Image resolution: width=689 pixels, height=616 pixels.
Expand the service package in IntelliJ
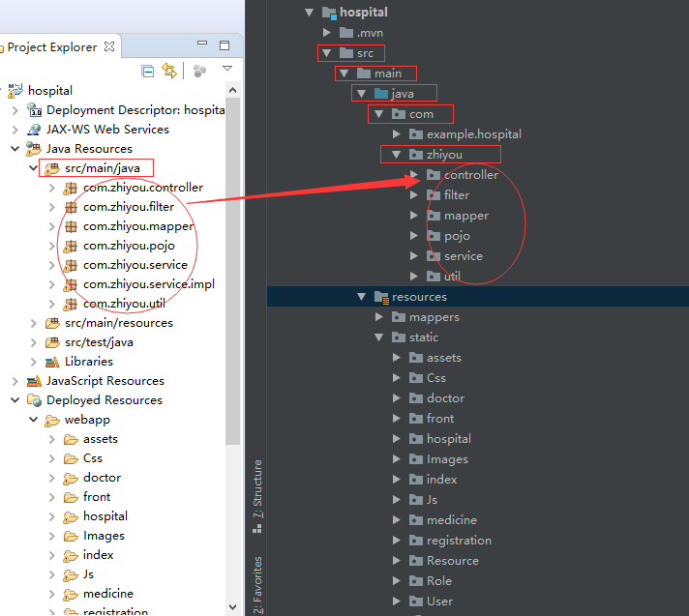414,256
